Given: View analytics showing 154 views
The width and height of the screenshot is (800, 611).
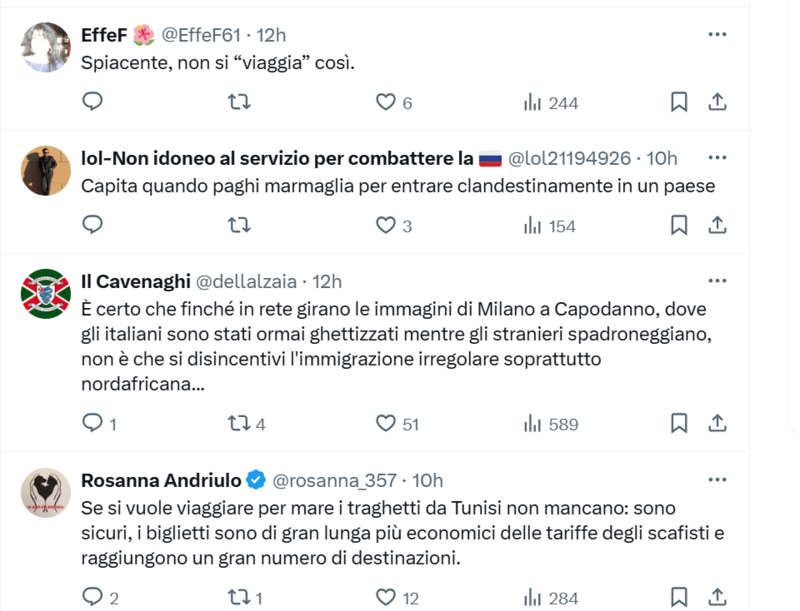Looking at the screenshot, I should click(550, 226).
